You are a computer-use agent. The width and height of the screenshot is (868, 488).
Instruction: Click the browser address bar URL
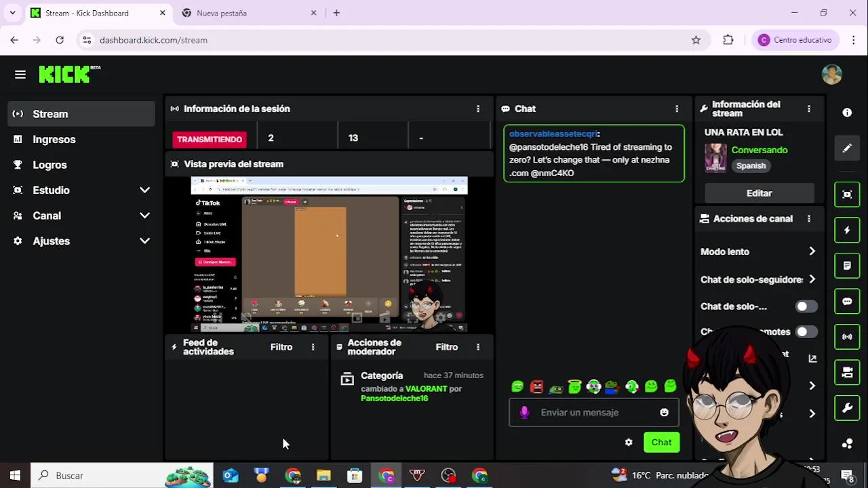click(x=153, y=40)
